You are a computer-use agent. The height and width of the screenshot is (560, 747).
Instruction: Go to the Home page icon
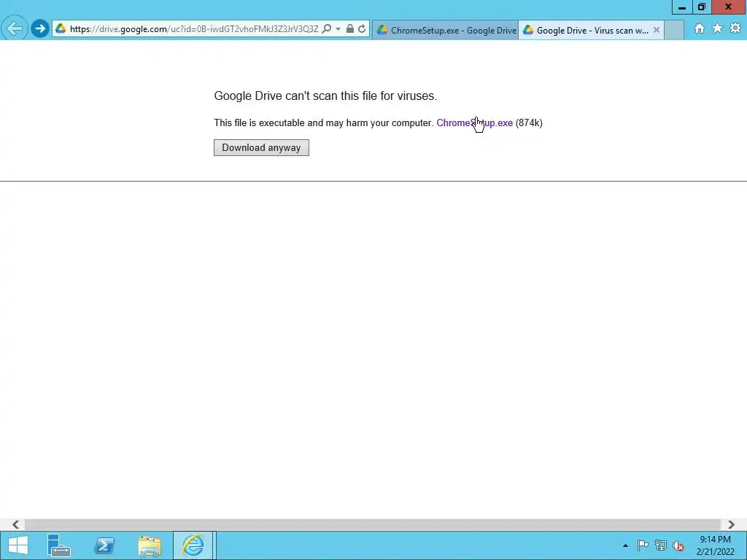pyautogui.click(x=700, y=28)
